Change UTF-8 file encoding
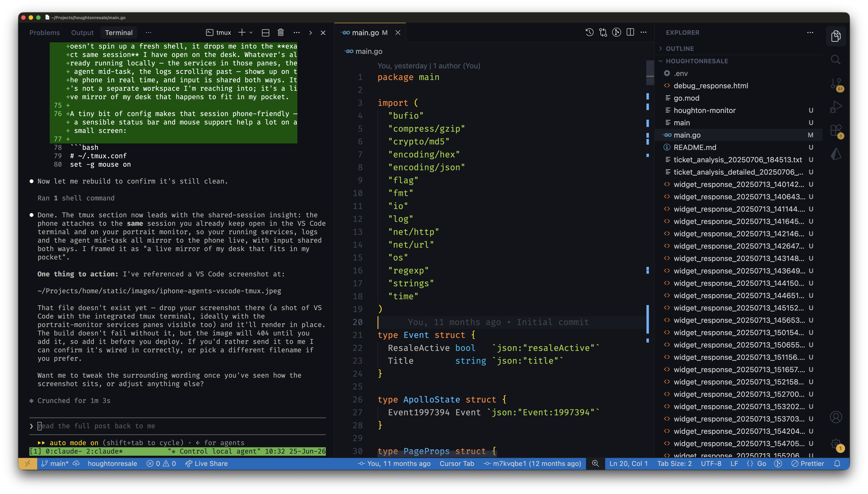This screenshot has height=494, width=868. click(x=711, y=463)
